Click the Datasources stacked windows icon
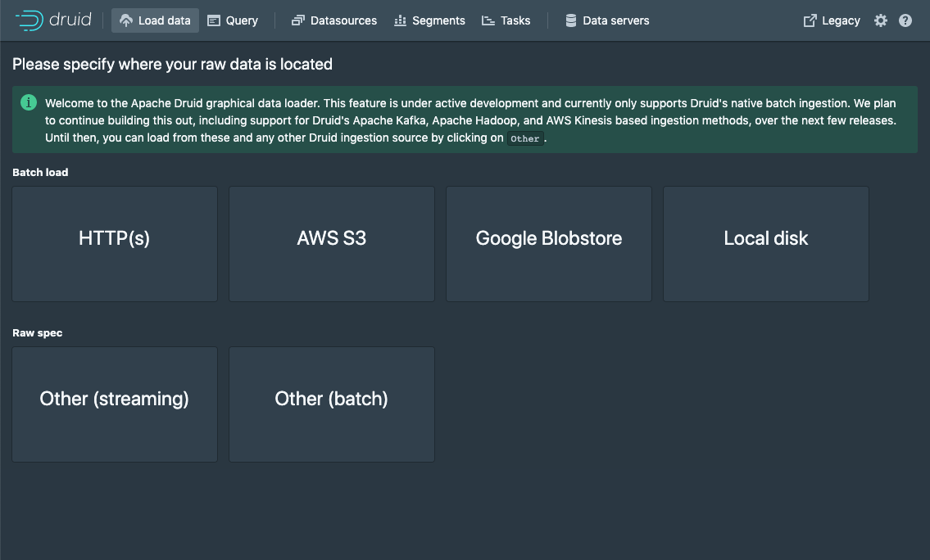Screen dimensions: 930x560 [x=298, y=20]
